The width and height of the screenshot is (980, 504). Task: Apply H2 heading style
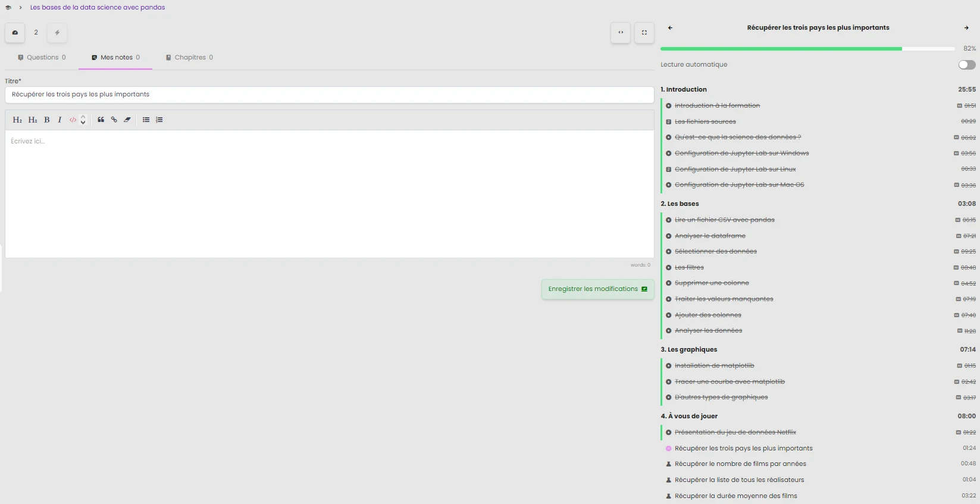[17, 120]
